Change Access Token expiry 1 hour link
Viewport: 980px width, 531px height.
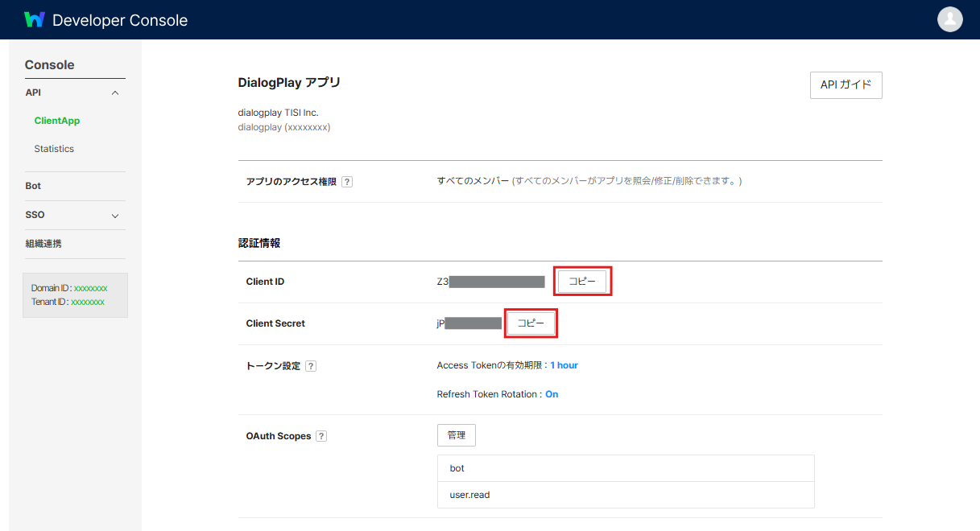(564, 365)
